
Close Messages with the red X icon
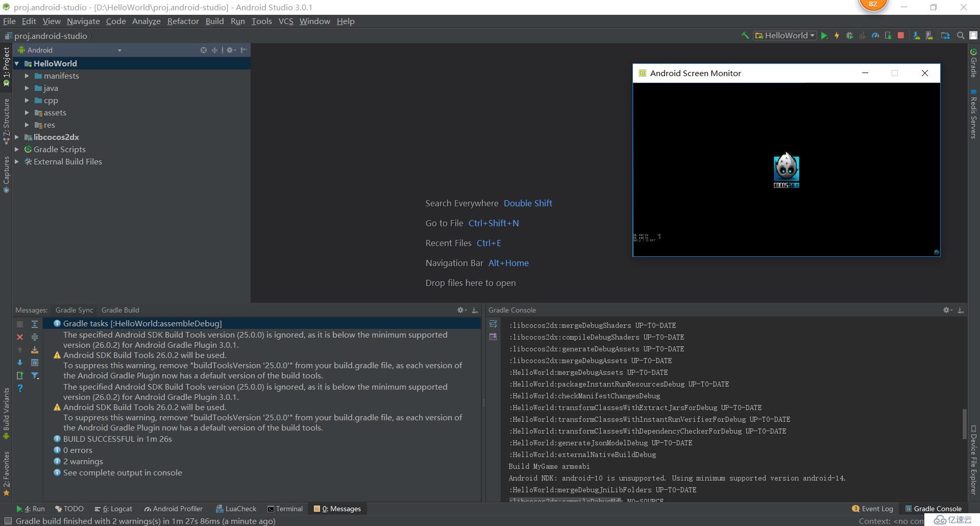pos(20,337)
